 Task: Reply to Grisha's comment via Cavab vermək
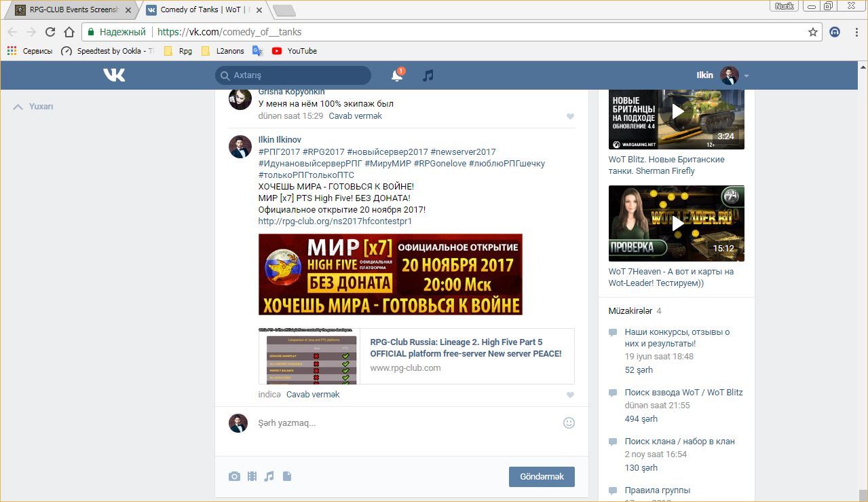click(x=355, y=116)
